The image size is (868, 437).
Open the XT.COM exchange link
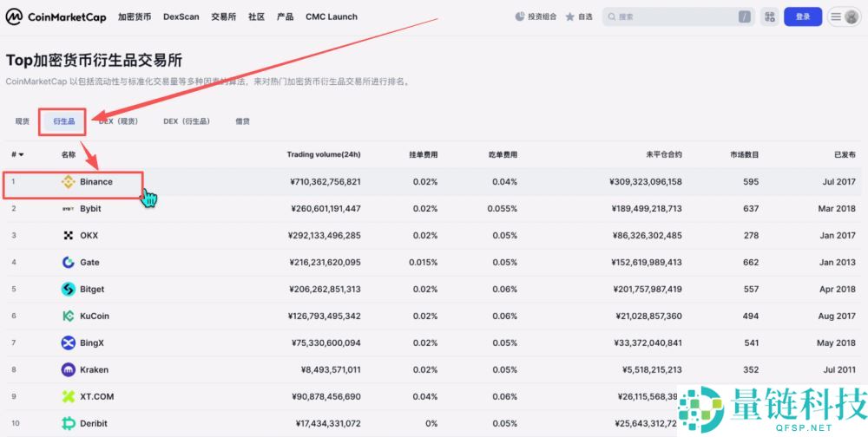pyautogui.click(x=95, y=396)
